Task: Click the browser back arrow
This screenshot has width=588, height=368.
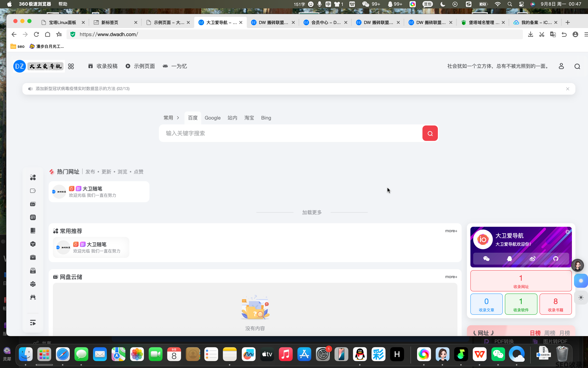Action: (14, 34)
